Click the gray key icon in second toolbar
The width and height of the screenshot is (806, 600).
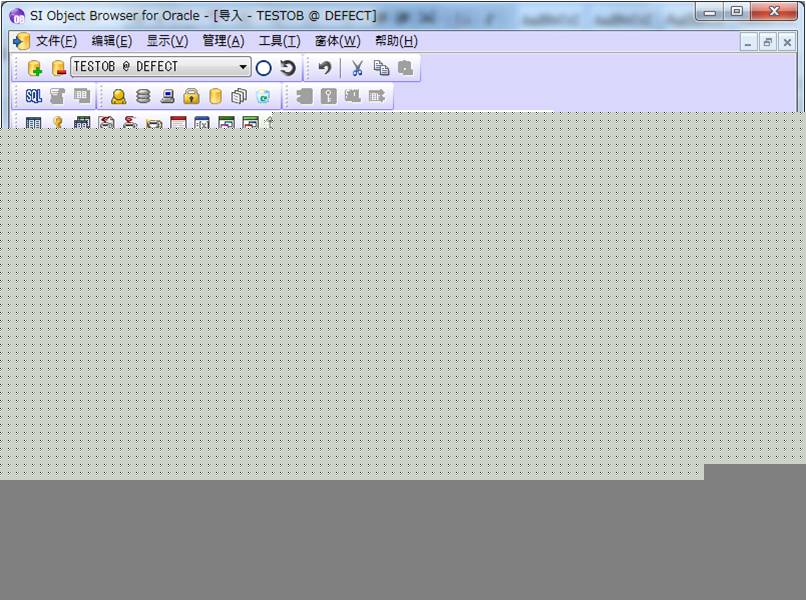[x=328, y=96]
